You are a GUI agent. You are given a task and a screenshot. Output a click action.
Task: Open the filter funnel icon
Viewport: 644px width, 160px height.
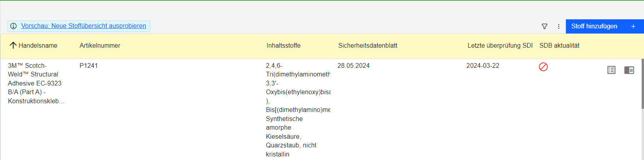click(x=545, y=26)
